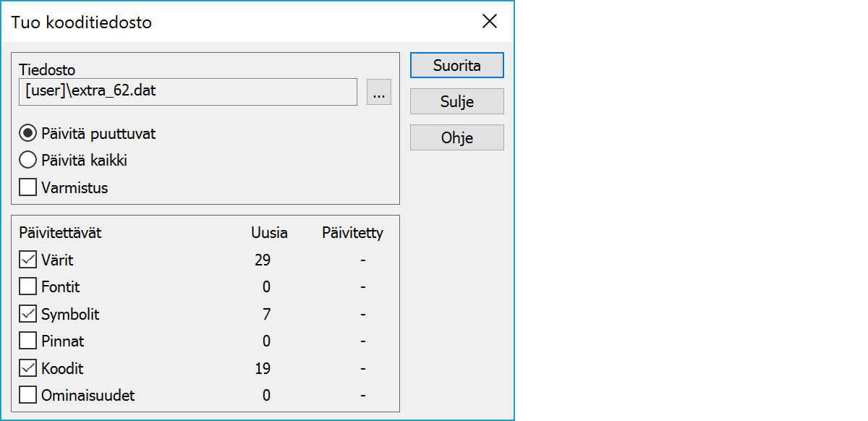The height and width of the screenshot is (421, 868).
Task: Open help with the Ohje button
Action: [x=456, y=137]
